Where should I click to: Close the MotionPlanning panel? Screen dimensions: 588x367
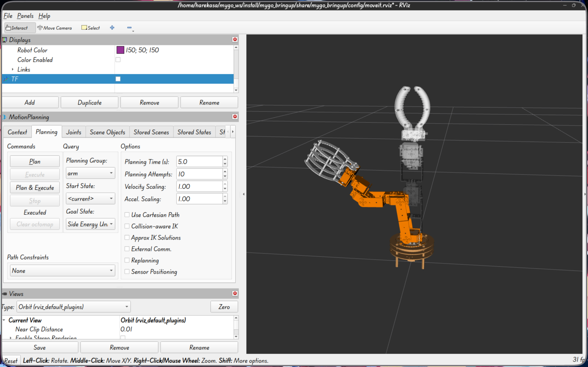[x=235, y=117]
